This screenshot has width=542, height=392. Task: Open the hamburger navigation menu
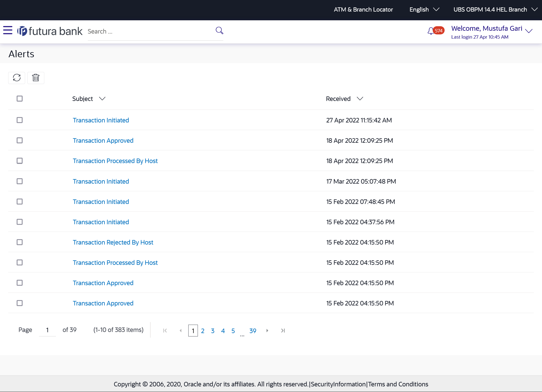coord(8,30)
